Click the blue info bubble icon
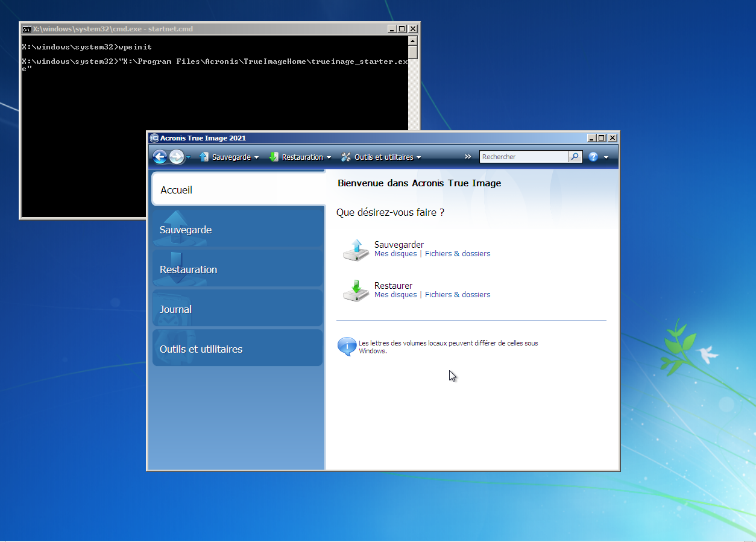The image size is (756, 542). click(347, 347)
